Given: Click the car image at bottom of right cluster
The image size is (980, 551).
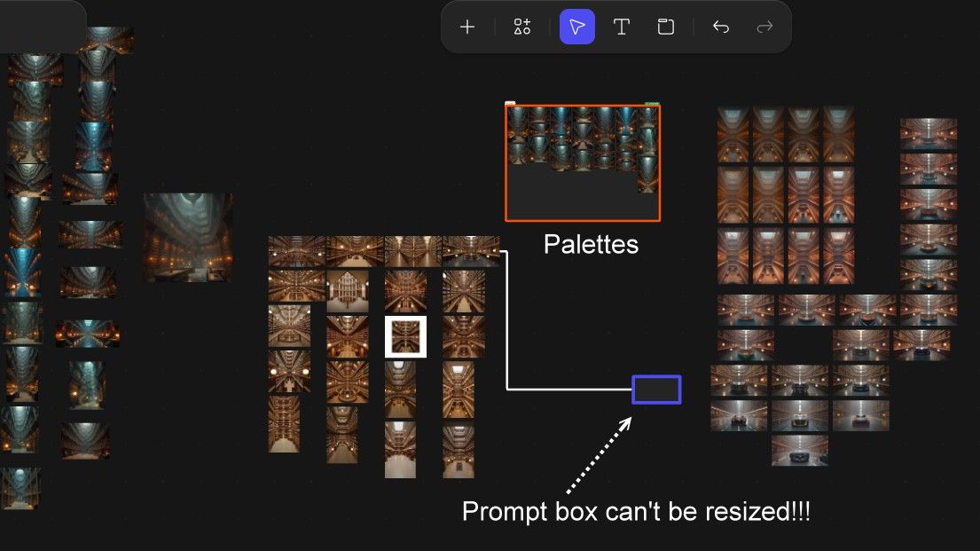Looking at the screenshot, I should tap(799, 450).
